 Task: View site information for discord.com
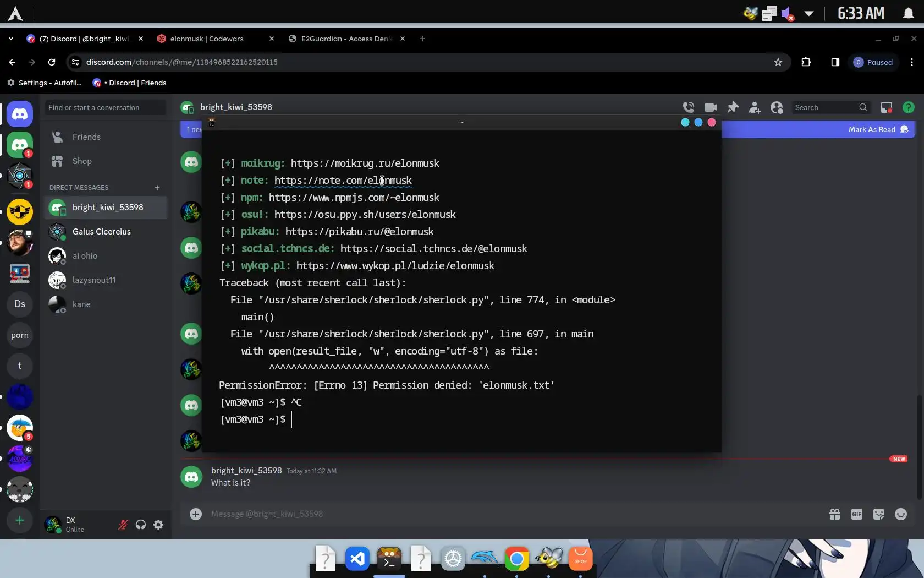[75, 62]
